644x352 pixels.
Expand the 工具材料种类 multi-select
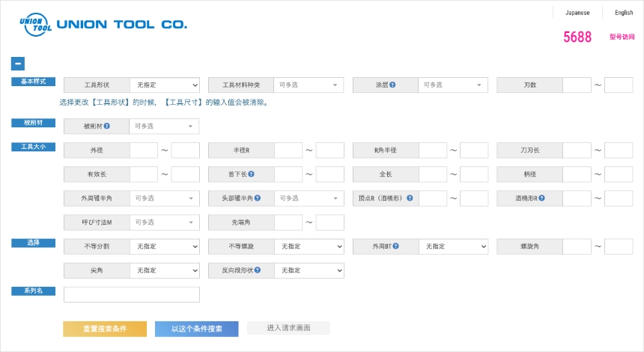(x=309, y=85)
